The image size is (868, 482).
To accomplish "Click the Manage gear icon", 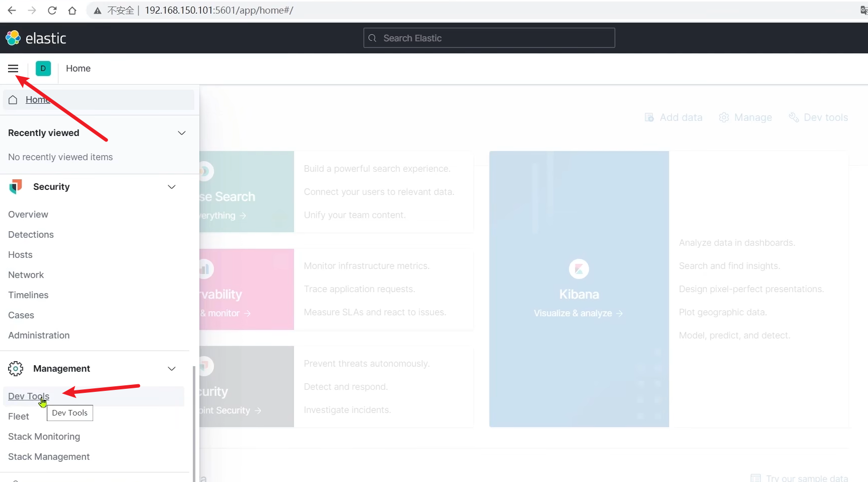I will tap(724, 117).
